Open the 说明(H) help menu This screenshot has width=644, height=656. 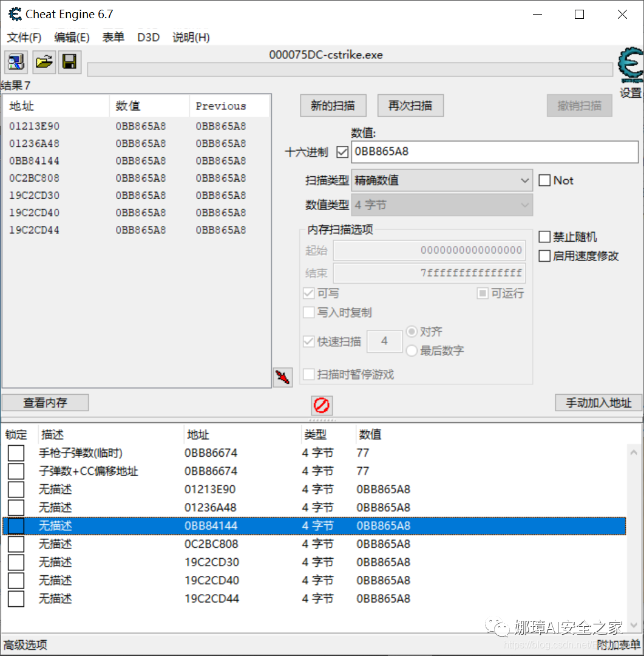[191, 38]
